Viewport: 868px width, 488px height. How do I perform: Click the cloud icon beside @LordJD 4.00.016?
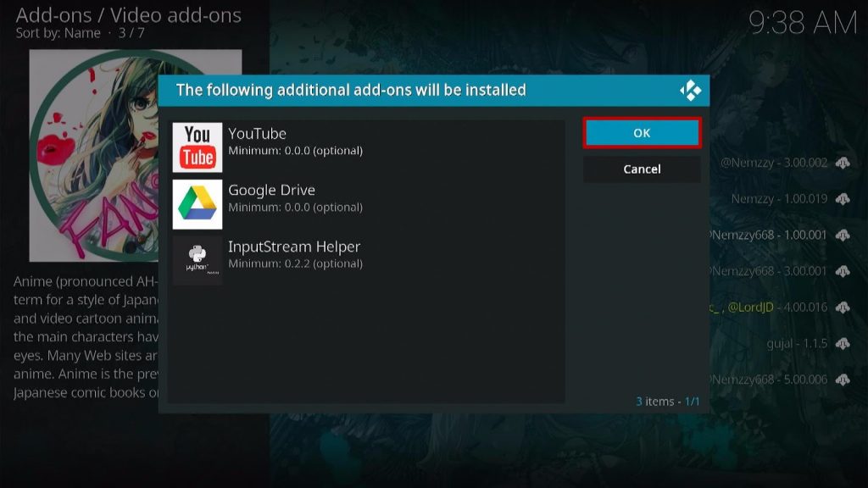coord(843,307)
